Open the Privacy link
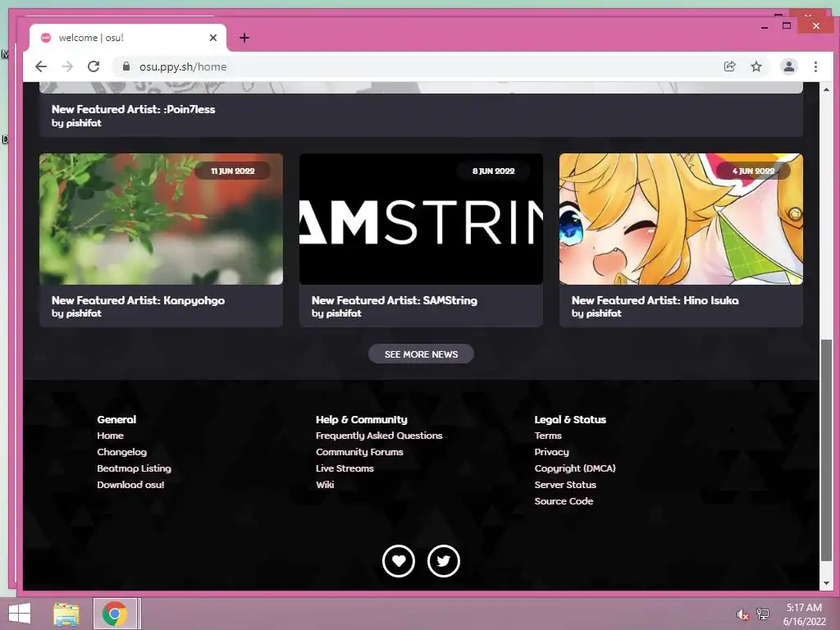The width and height of the screenshot is (840, 630). pos(552,452)
